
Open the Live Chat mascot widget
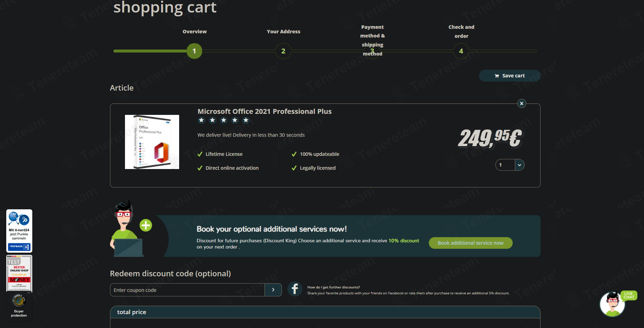[x=613, y=304]
